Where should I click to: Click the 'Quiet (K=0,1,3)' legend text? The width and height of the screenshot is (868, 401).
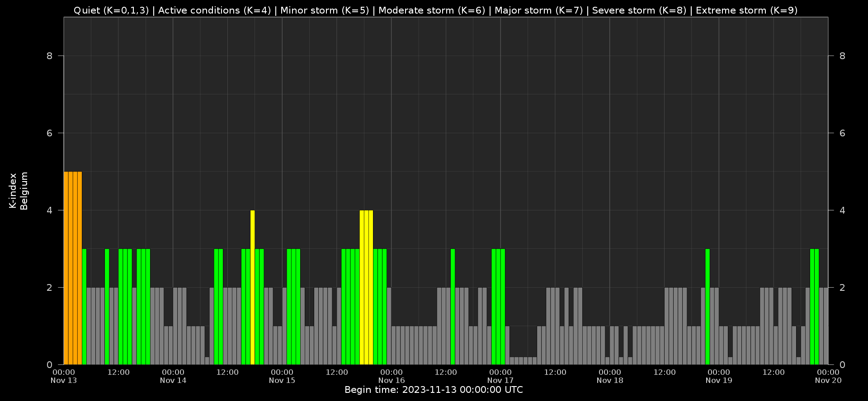[111, 10]
